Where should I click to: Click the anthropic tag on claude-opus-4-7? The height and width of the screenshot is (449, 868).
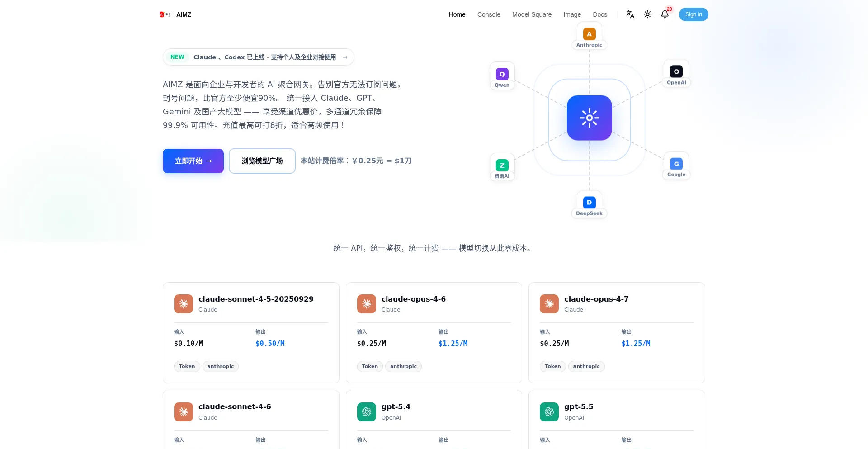click(586, 366)
